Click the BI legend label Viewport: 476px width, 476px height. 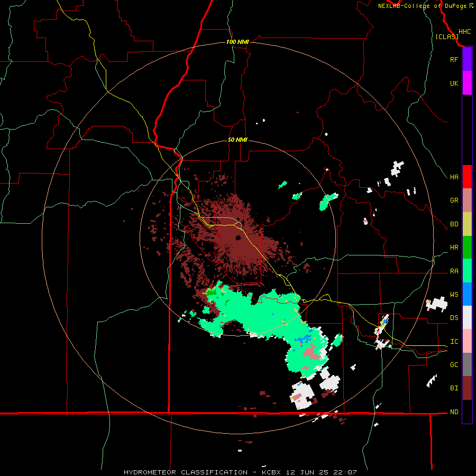coord(454,388)
